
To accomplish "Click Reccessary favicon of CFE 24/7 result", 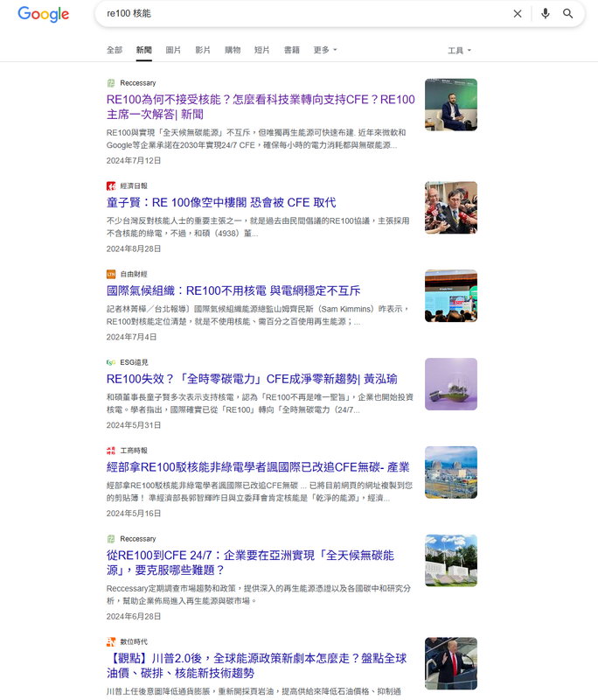I will click(x=111, y=539).
